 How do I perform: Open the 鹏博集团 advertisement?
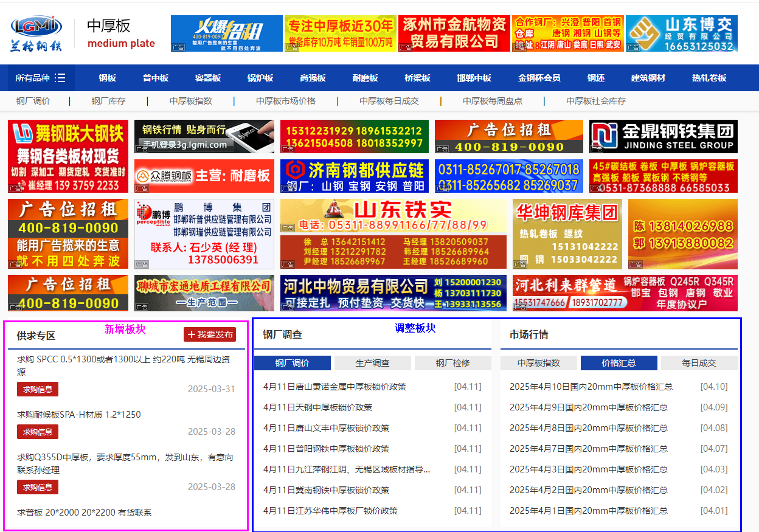204,234
